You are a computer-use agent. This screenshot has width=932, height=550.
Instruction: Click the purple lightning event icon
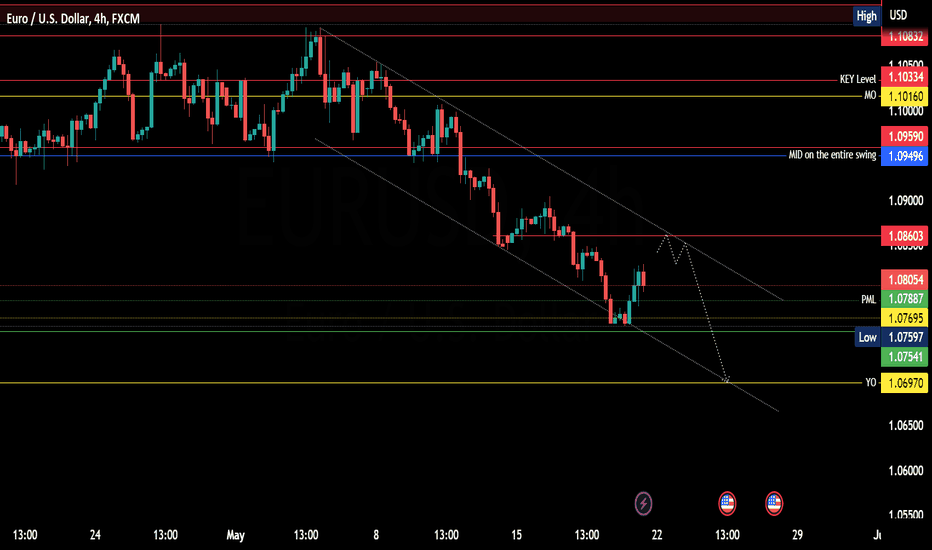(x=643, y=504)
